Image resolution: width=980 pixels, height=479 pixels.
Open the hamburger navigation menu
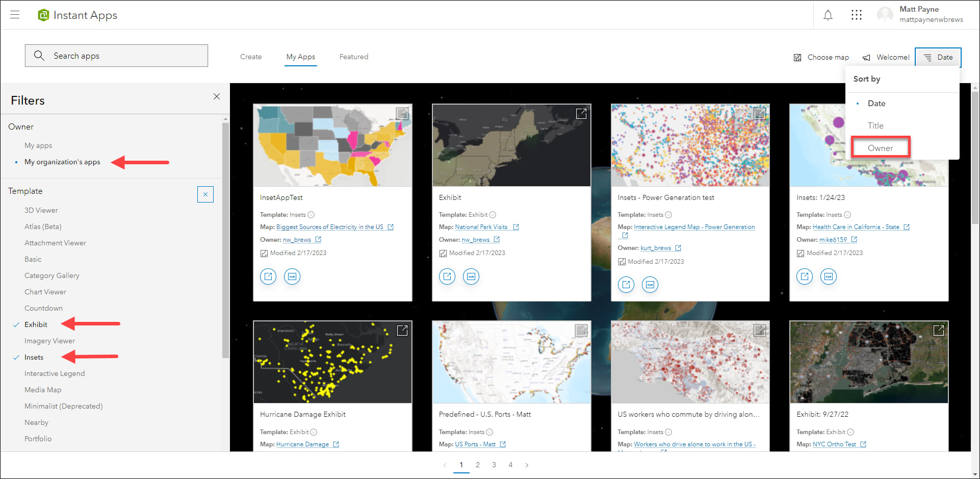15,15
